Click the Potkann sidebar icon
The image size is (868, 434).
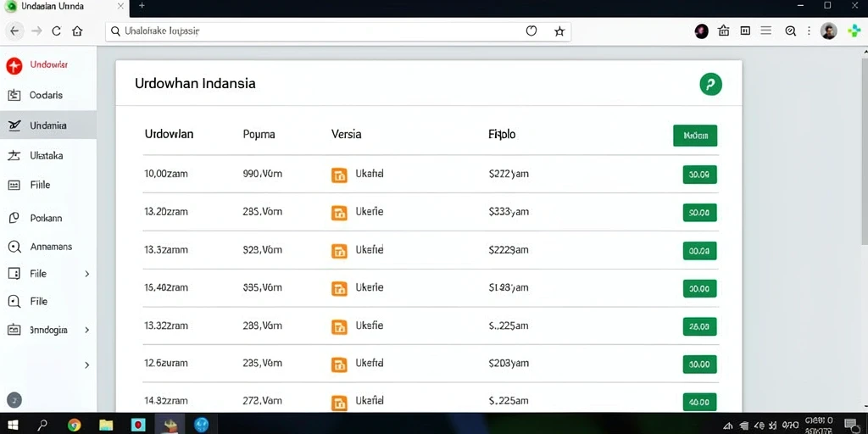point(14,218)
